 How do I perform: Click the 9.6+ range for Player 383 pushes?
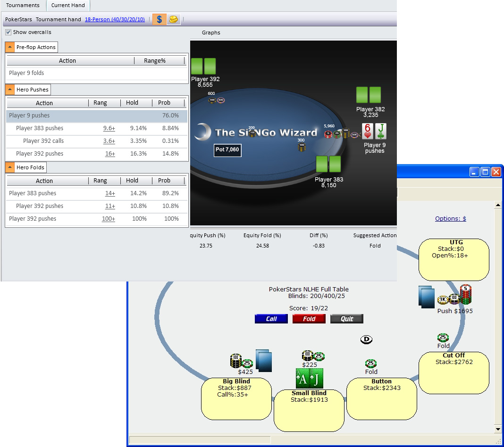pos(109,128)
